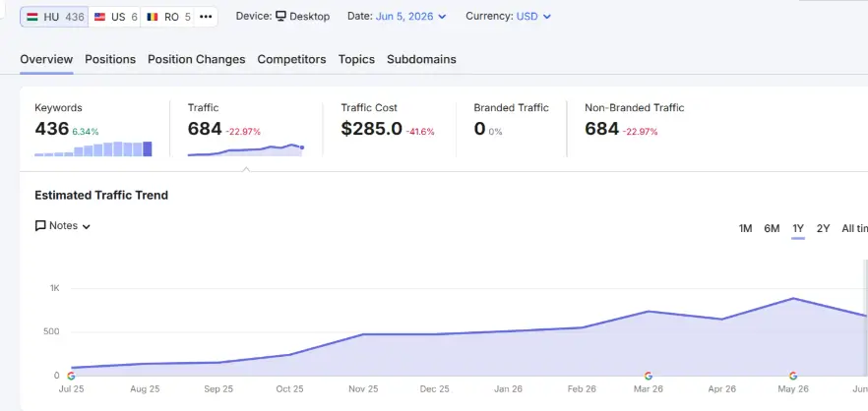Click the Estimated Traffic Trend heading
This screenshot has height=411, width=868.
tap(101, 196)
